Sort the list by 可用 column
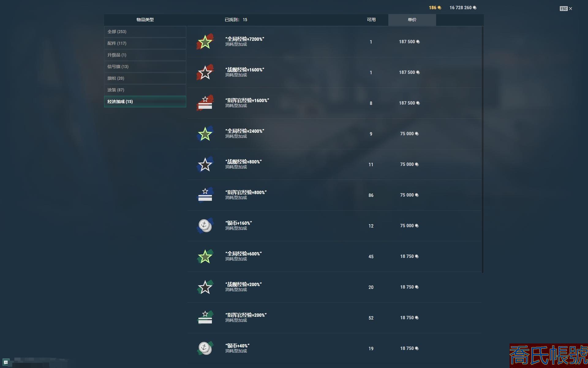The width and height of the screenshot is (588, 368). click(x=371, y=20)
